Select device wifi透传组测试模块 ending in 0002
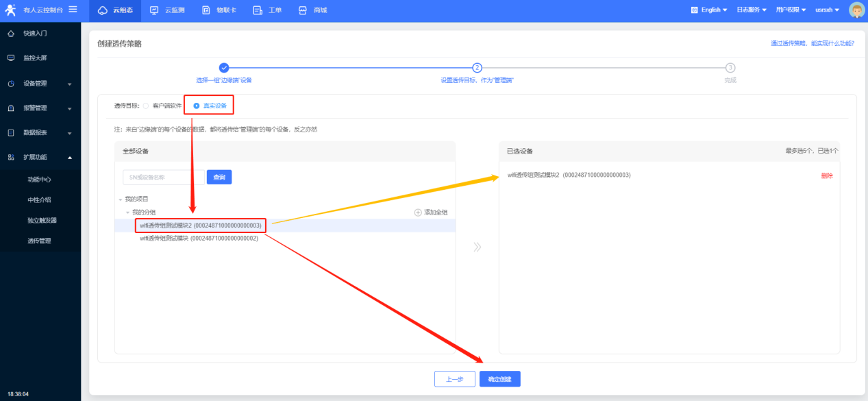The width and height of the screenshot is (868, 401). [199, 239]
